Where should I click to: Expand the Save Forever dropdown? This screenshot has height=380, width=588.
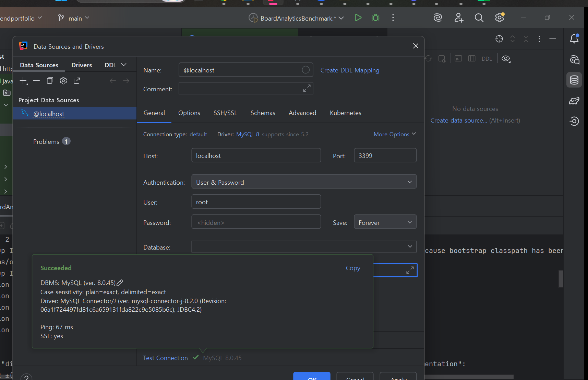pos(385,222)
